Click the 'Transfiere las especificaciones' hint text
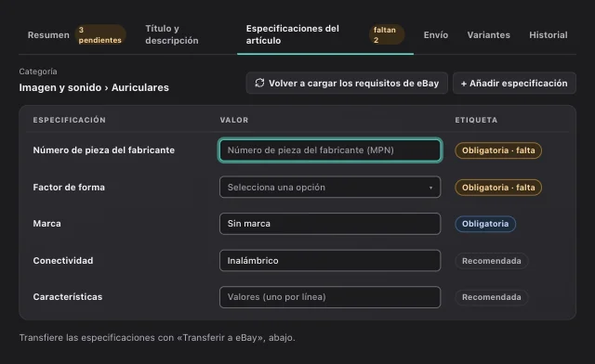Viewport: 595px width, 364px height. pyautogui.click(x=157, y=337)
